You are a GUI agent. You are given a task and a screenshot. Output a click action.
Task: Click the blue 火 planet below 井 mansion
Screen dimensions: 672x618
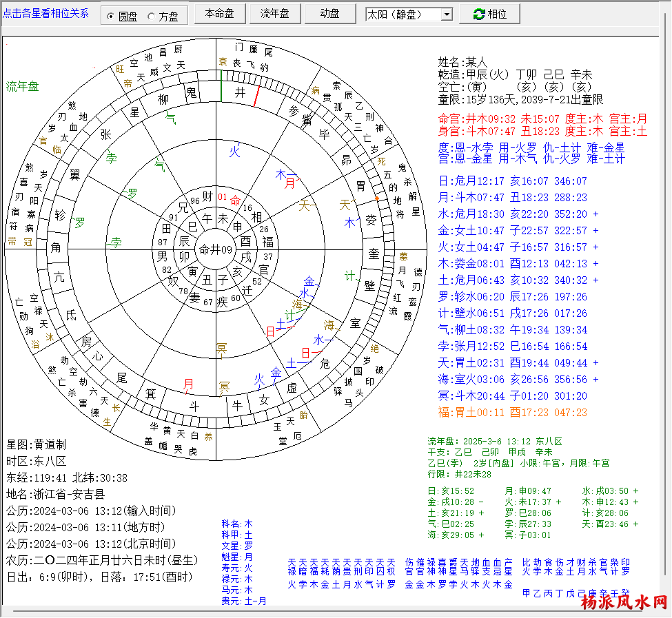click(x=235, y=150)
